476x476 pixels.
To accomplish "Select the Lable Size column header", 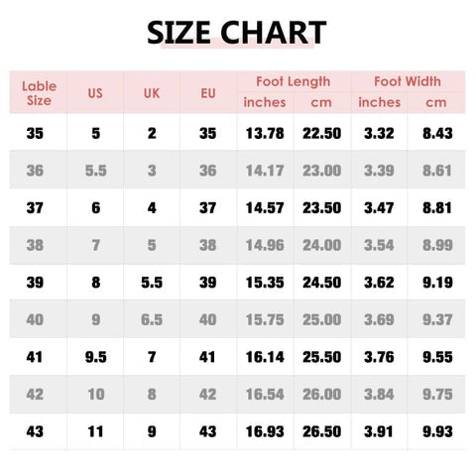I will 39,93.
